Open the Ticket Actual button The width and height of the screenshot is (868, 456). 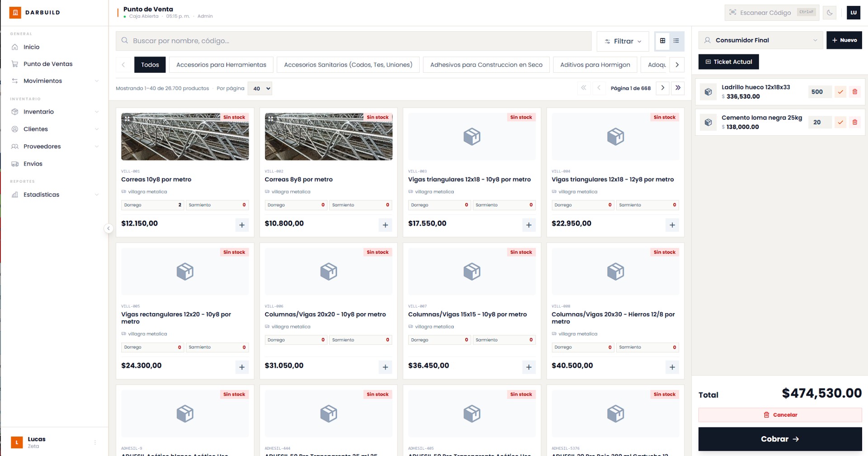point(729,62)
